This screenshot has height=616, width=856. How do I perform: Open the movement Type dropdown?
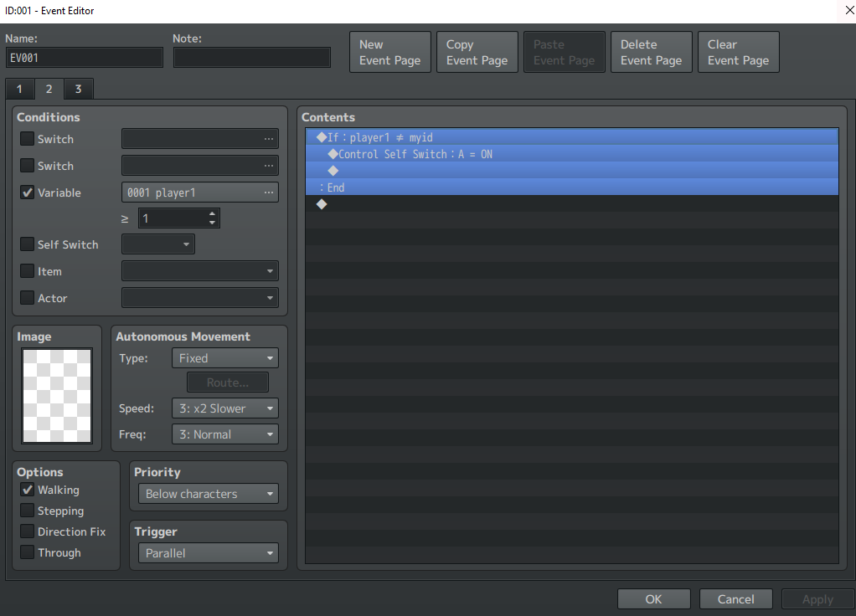(x=225, y=358)
